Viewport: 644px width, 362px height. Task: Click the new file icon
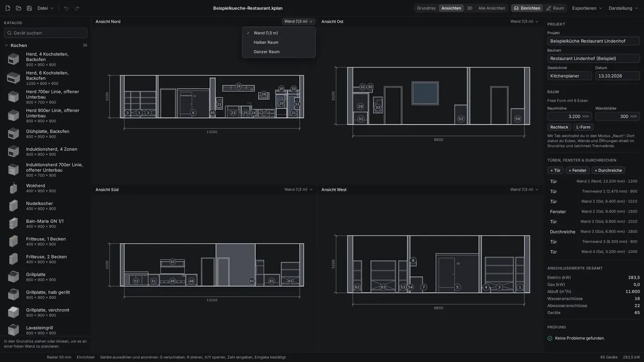point(8,8)
